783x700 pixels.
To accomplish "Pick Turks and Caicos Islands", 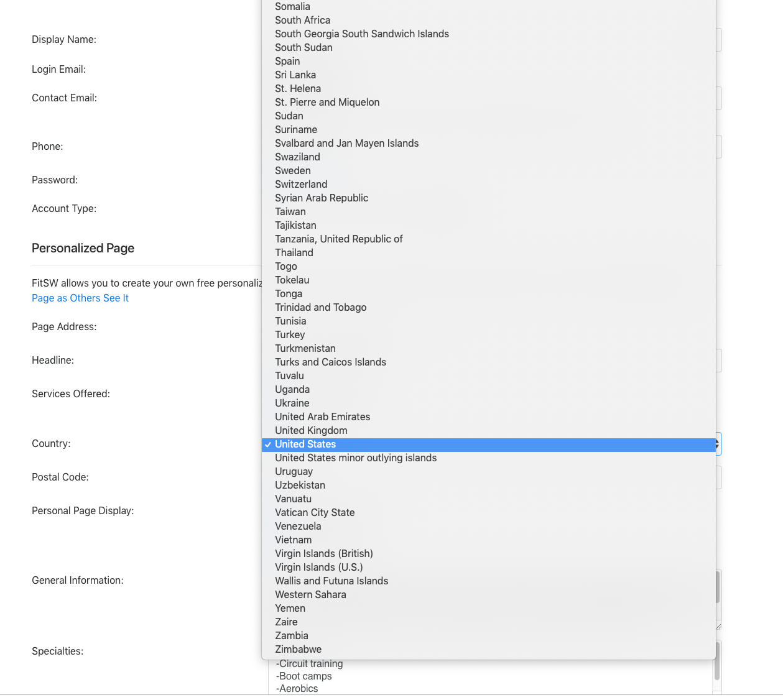I will coord(489,362).
